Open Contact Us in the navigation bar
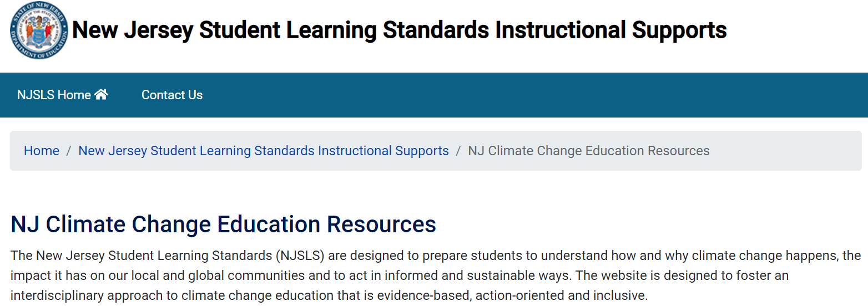 click(172, 95)
